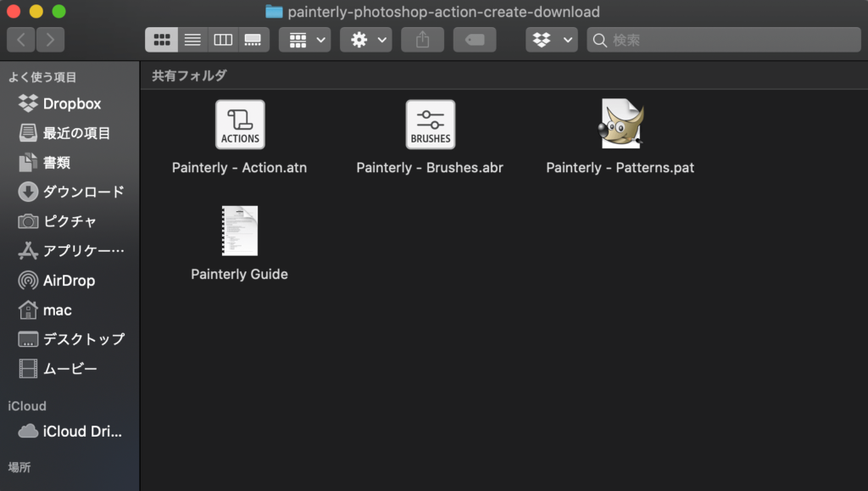Go back with the left arrow button

[21, 40]
